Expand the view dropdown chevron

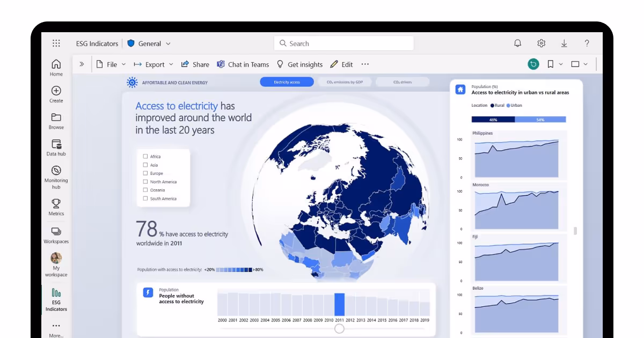(x=586, y=64)
